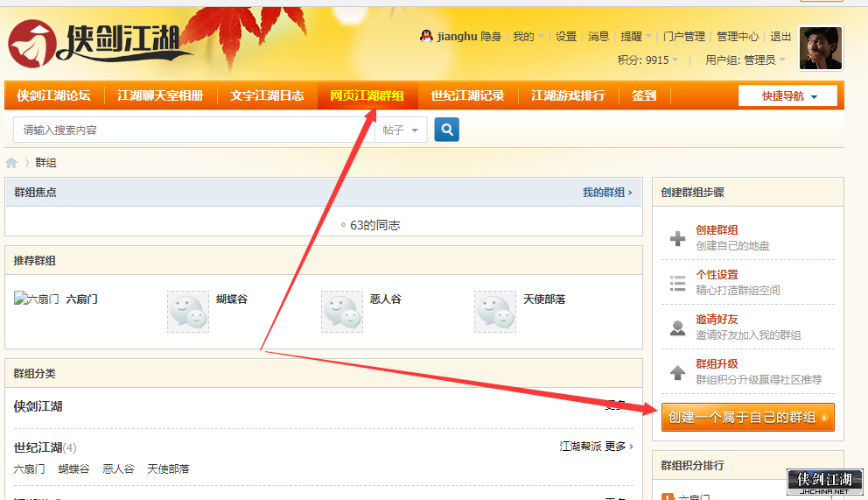Open 六扇门 under 世纪江湖 category
The height and width of the screenshot is (500, 868).
point(30,469)
